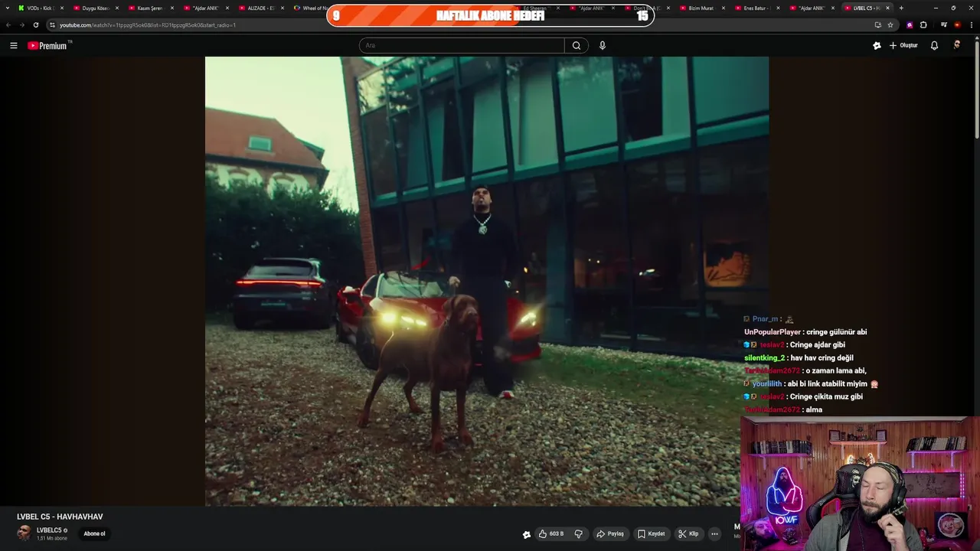Open the YouTube hamburger guide menu
Screen dimensions: 980x551
coord(13,46)
